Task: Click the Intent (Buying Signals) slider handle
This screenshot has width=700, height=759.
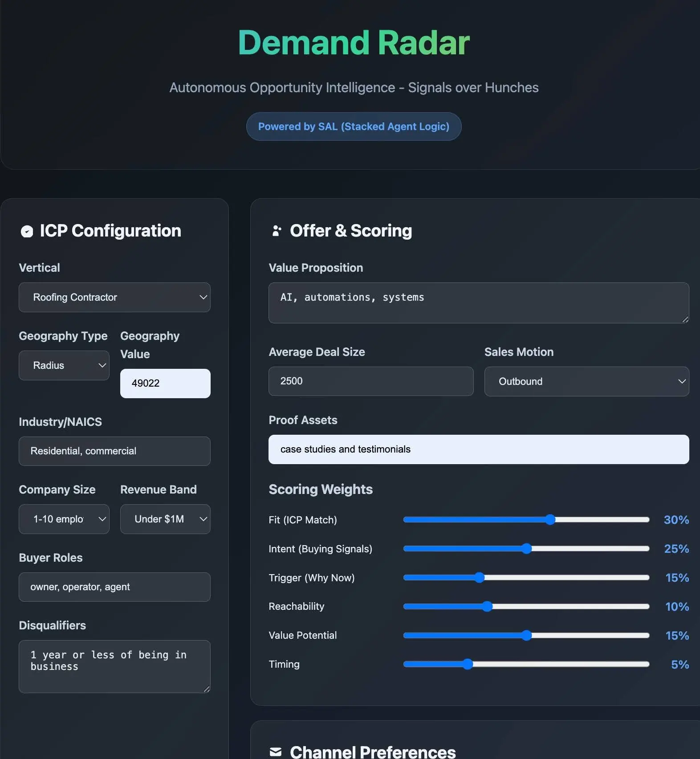Action: (x=526, y=548)
